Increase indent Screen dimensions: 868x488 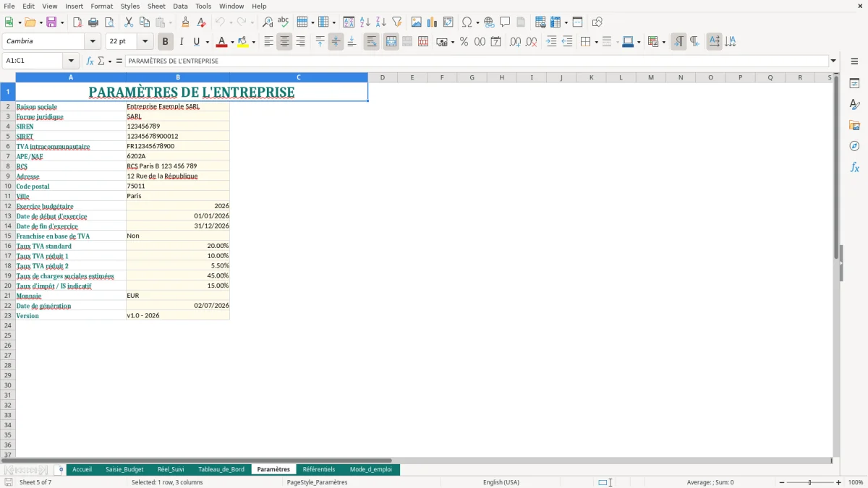[551, 42]
